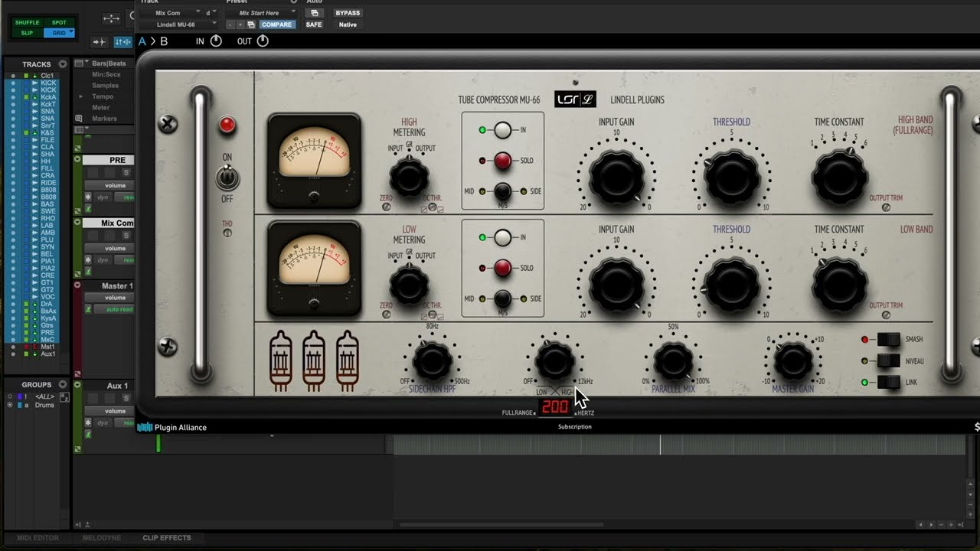Expand the Tempo ruler arrow
The height and width of the screenshot is (551, 980).
coord(80,96)
